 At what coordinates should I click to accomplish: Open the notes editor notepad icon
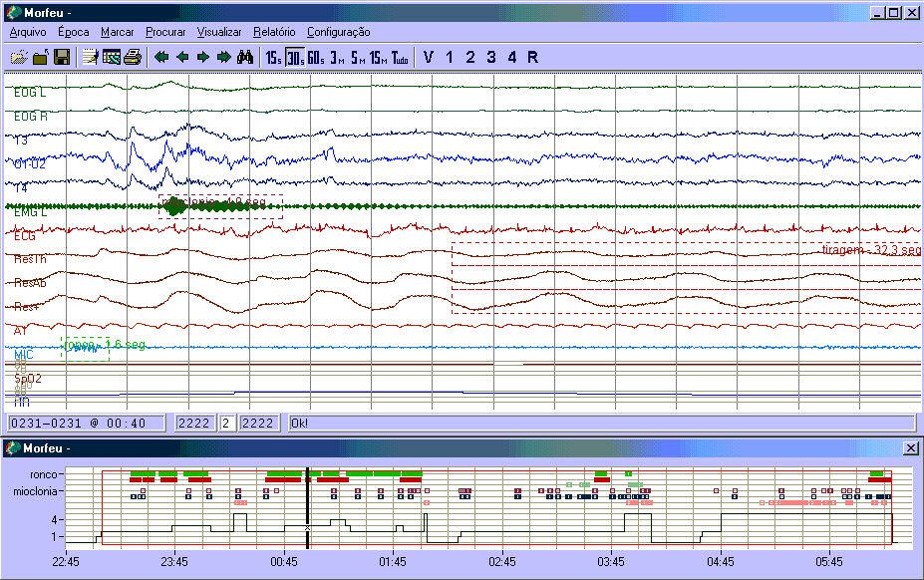(90, 57)
